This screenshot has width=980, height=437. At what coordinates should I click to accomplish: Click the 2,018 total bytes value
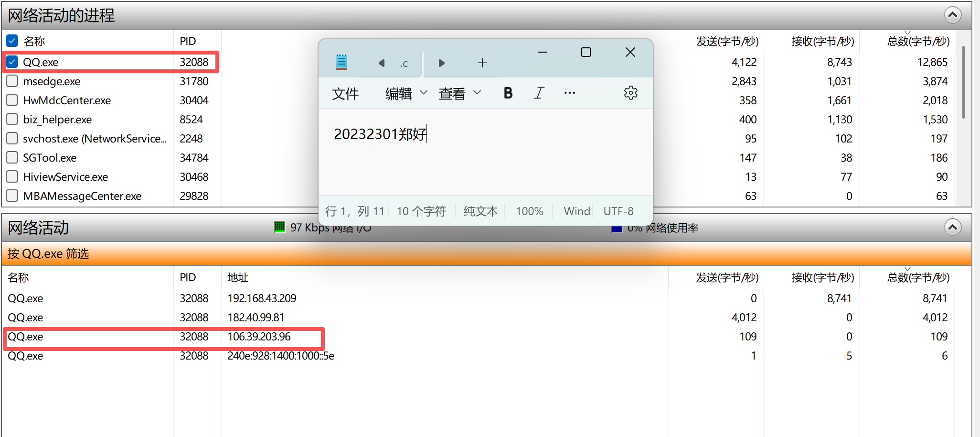pos(935,100)
